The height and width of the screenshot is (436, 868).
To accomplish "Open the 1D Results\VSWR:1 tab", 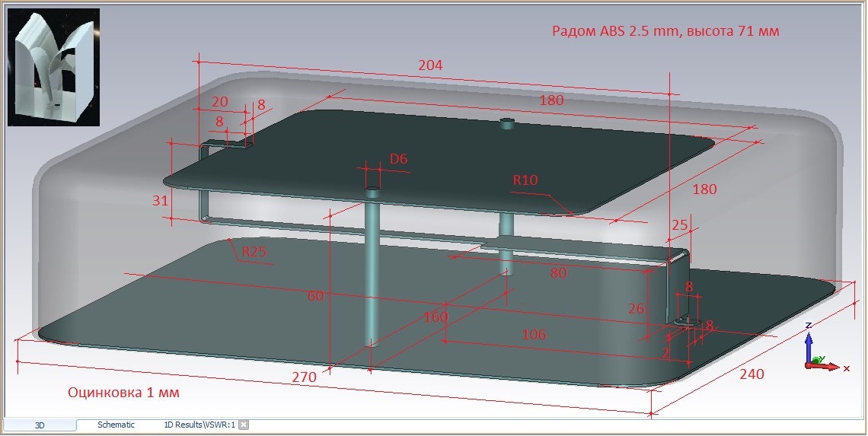I will [199, 425].
